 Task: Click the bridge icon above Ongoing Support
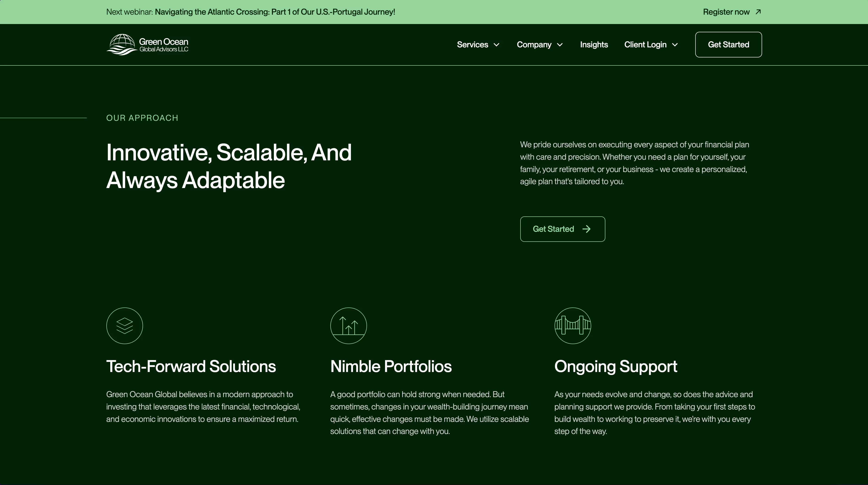(x=572, y=326)
